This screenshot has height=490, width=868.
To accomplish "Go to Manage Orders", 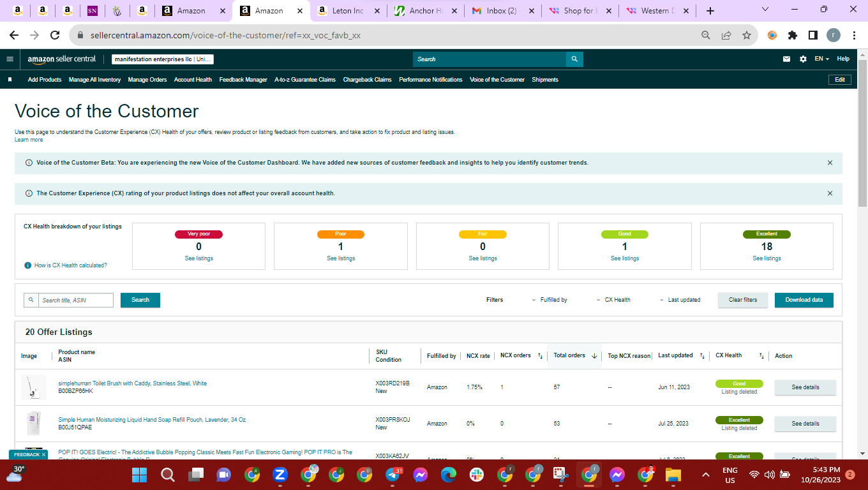I will tap(147, 80).
